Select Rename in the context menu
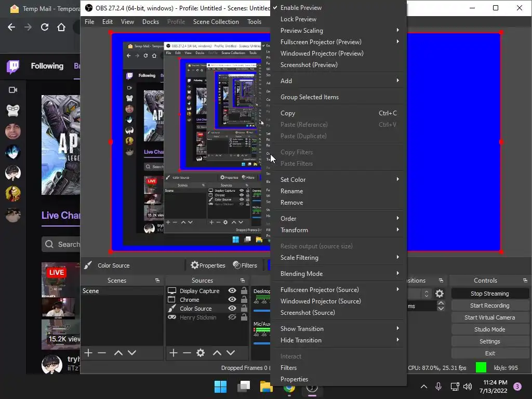 pyautogui.click(x=338, y=191)
